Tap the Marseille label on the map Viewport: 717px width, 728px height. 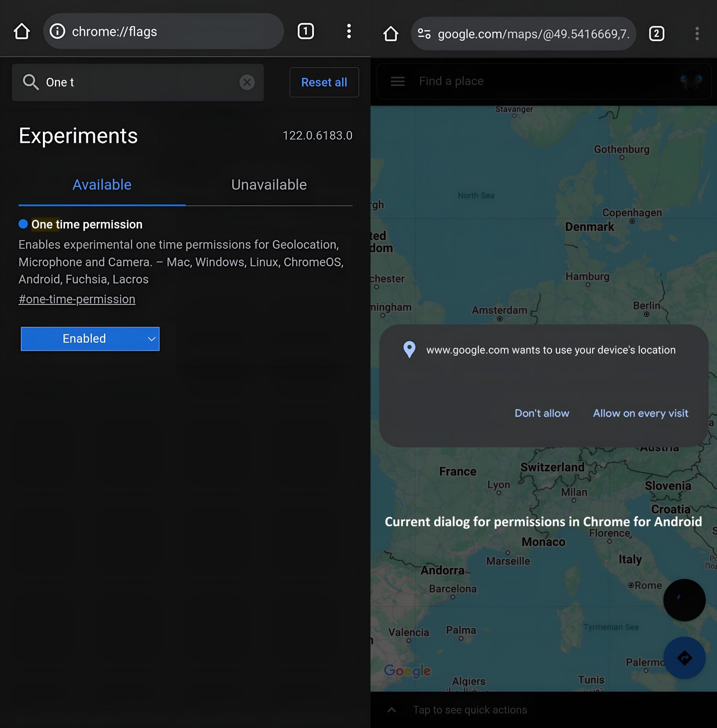(508, 561)
